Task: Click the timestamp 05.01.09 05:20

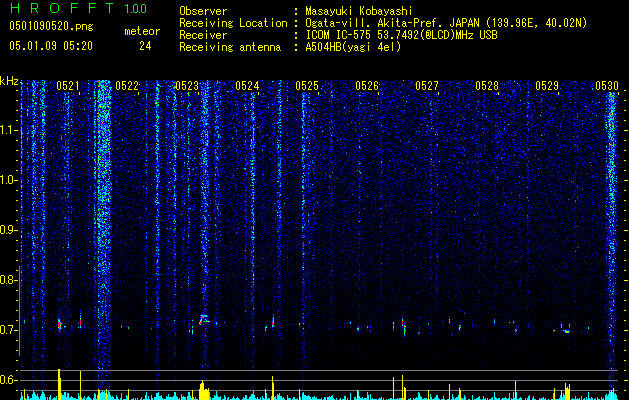Action: tap(51, 46)
